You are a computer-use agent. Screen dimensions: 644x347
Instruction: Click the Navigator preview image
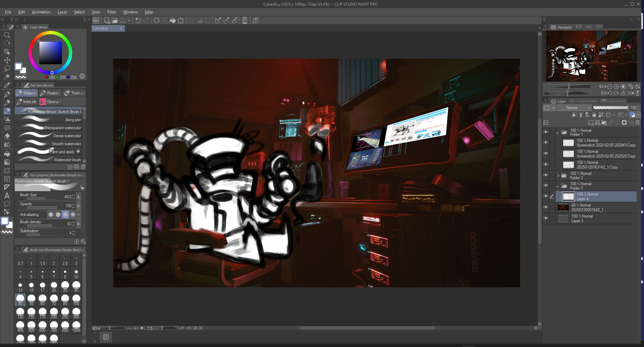pyautogui.click(x=592, y=56)
